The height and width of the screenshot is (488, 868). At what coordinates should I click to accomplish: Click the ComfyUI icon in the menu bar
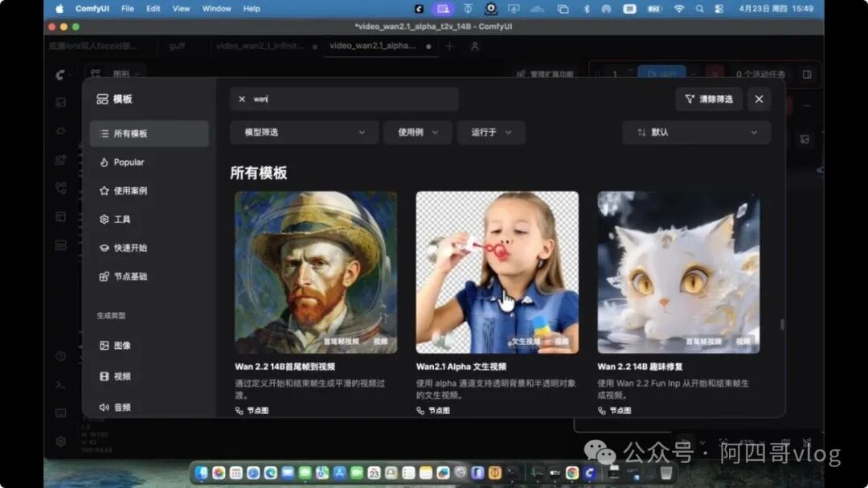coord(419,9)
